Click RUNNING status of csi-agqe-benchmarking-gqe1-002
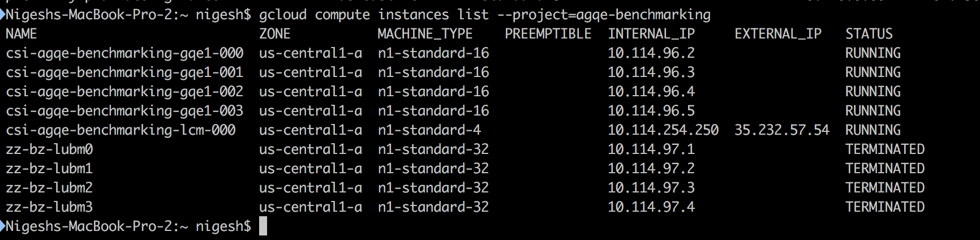This screenshot has width=980, height=240. tap(872, 92)
